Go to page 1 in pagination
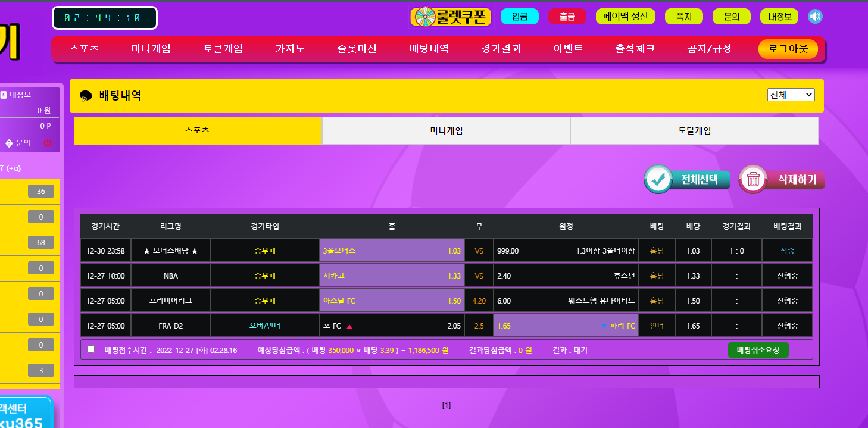The width and height of the screenshot is (868, 428). [x=447, y=405]
